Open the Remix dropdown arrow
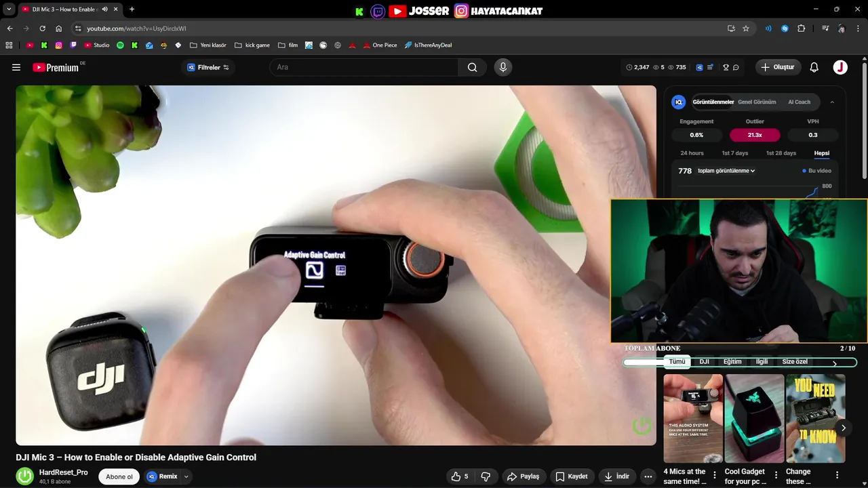This screenshot has height=488, width=868. (186, 476)
